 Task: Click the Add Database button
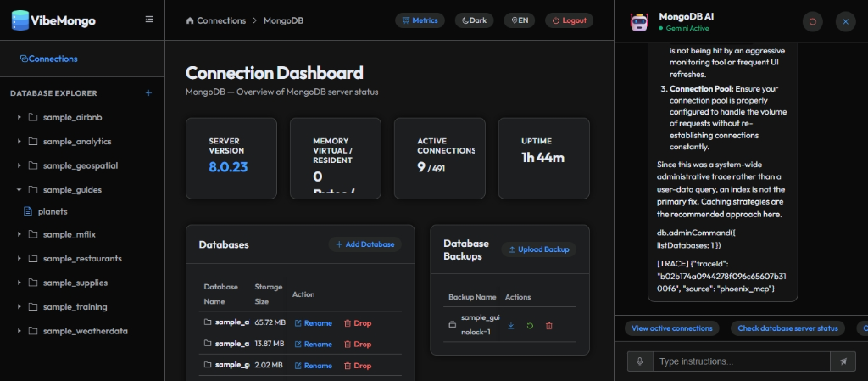(365, 244)
